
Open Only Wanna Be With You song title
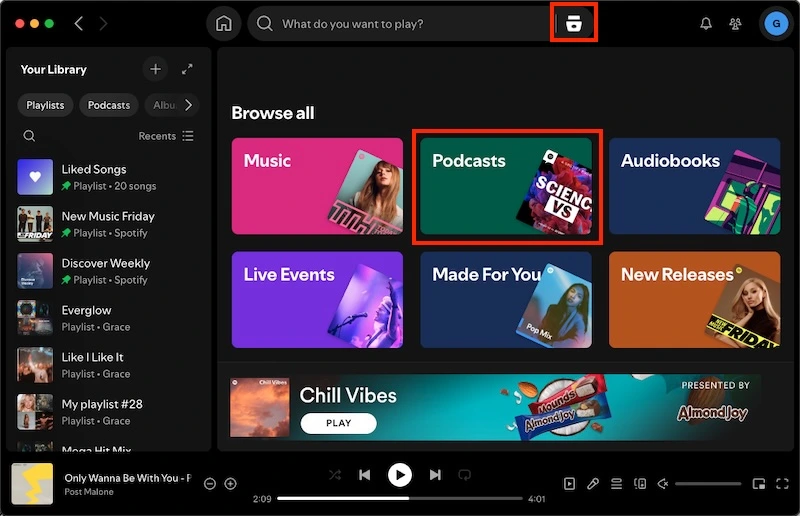click(x=128, y=478)
